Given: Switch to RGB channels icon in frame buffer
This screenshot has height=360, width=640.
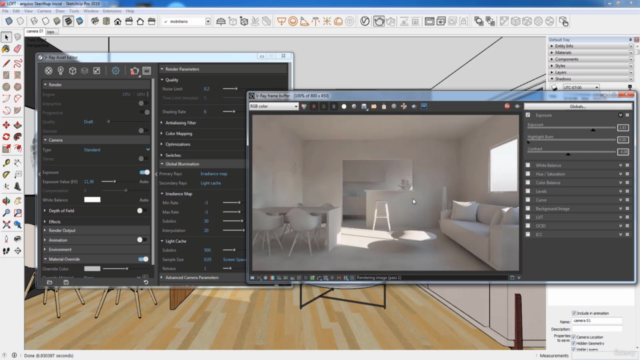Looking at the screenshot, I should 304,106.
